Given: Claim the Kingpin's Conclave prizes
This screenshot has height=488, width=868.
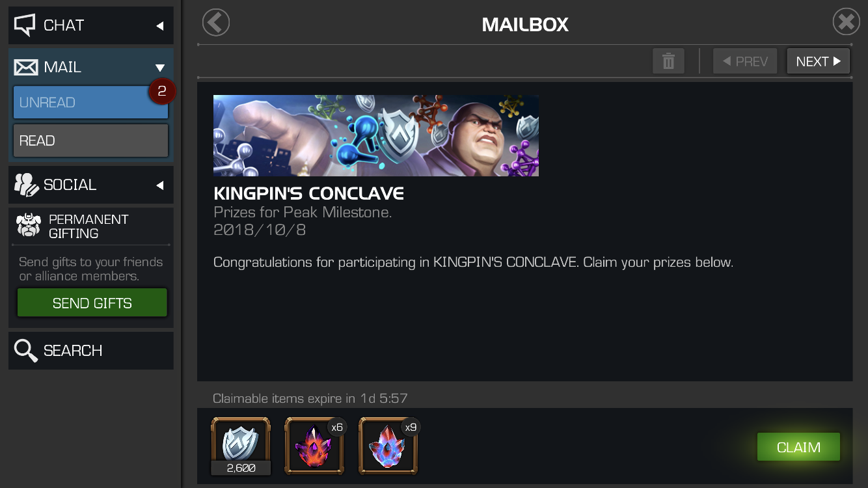Looking at the screenshot, I should [x=798, y=448].
